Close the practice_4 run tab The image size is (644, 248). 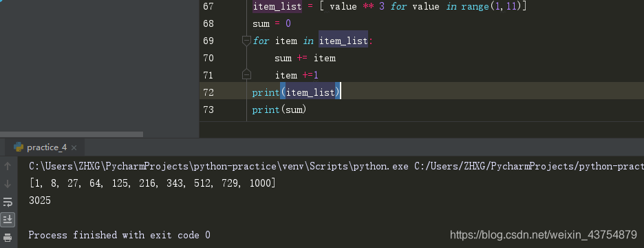coord(74,147)
